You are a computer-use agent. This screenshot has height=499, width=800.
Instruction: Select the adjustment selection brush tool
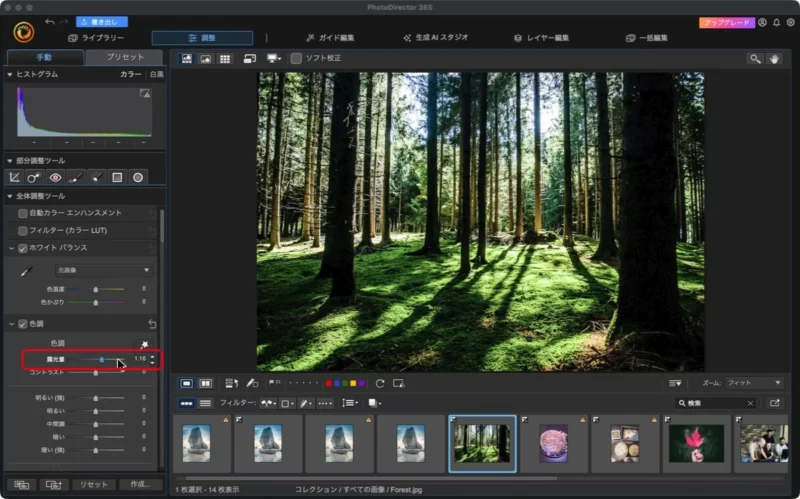96,177
